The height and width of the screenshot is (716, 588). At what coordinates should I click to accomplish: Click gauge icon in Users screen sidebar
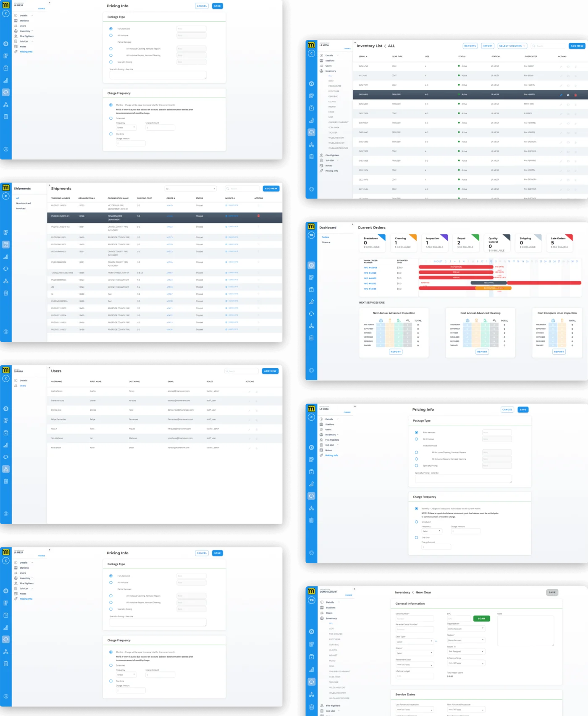click(6, 409)
